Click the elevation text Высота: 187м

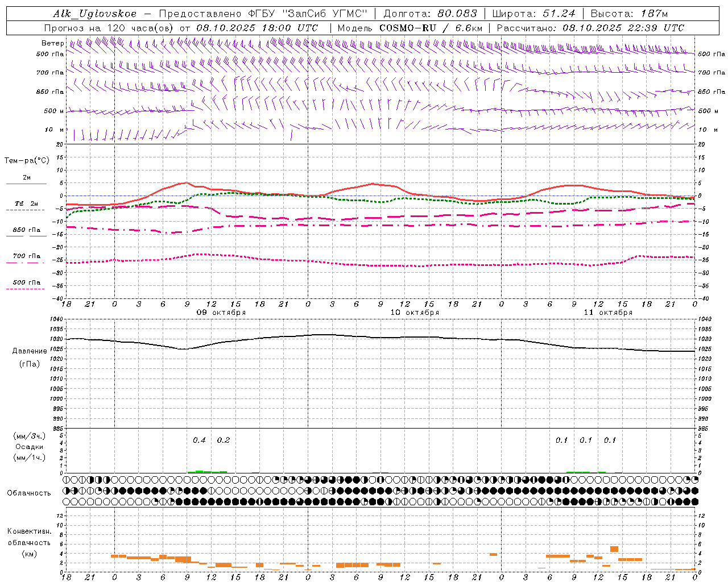click(x=629, y=14)
